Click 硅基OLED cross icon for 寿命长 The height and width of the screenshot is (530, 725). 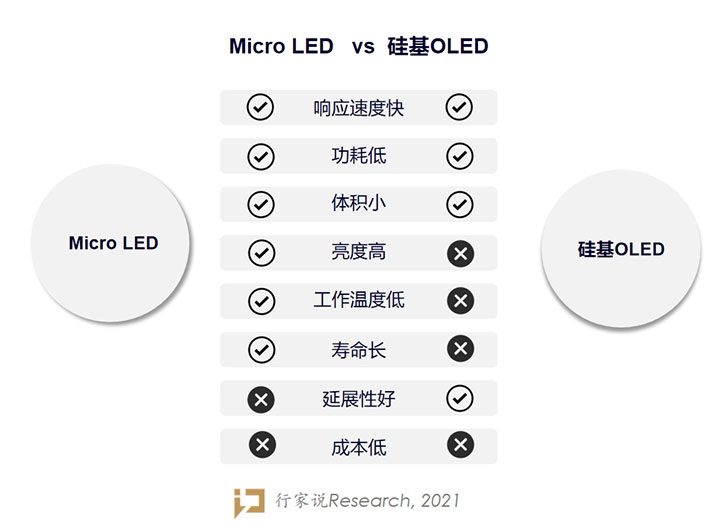461,348
